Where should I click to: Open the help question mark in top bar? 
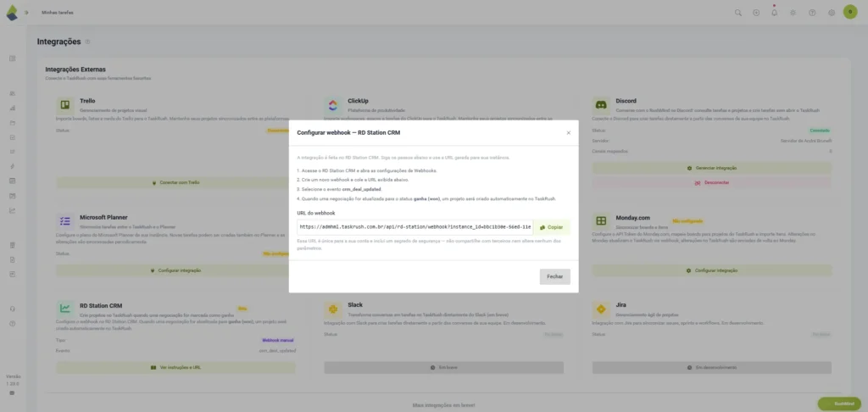pyautogui.click(x=812, y=13)
